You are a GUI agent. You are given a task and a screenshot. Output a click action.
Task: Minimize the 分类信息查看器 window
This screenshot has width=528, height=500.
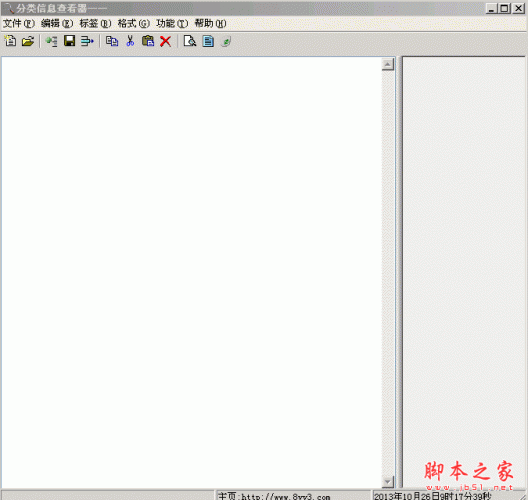point(492,8)
